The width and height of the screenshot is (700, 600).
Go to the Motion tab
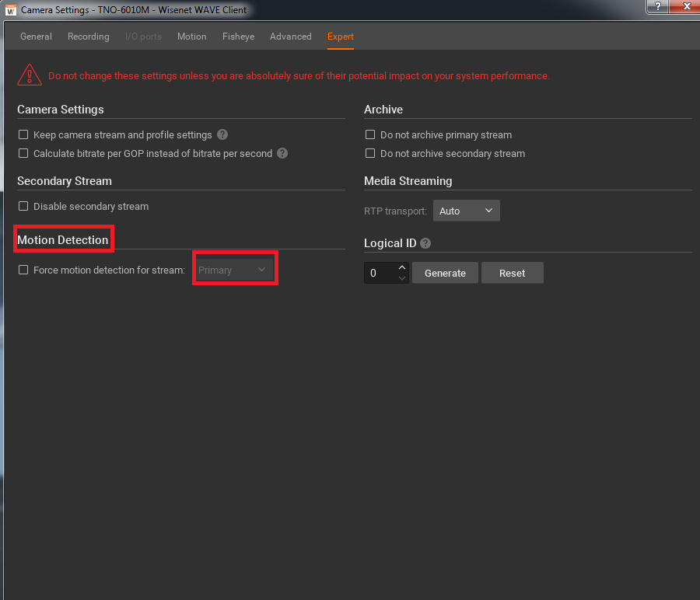pyautogui.click(x=192, y=37)
